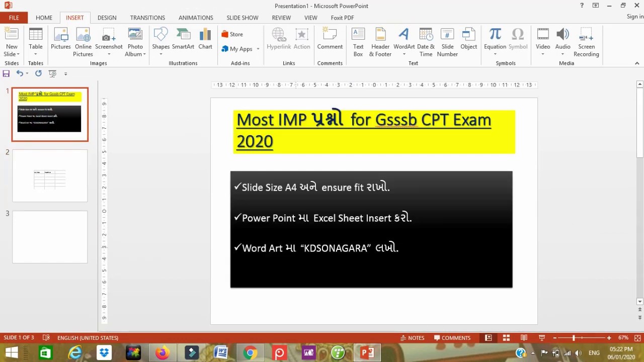Expand My Apps dropdown
This screenshot has height=362, width=644.
click(258, 49)
